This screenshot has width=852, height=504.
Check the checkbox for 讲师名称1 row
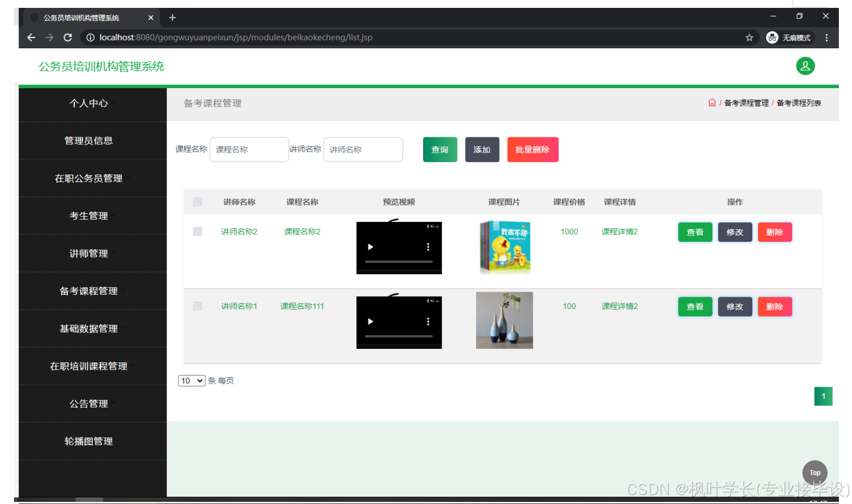[x=197, y=306]
